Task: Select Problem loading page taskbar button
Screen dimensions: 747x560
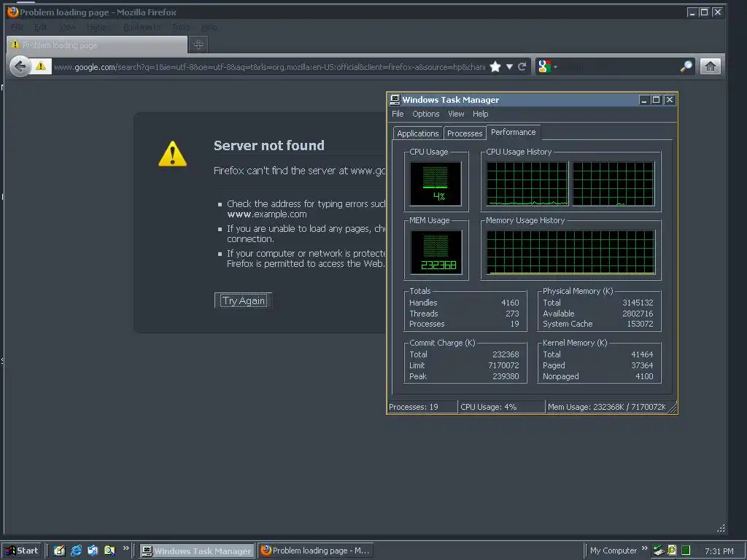Action: pos(315,551)
